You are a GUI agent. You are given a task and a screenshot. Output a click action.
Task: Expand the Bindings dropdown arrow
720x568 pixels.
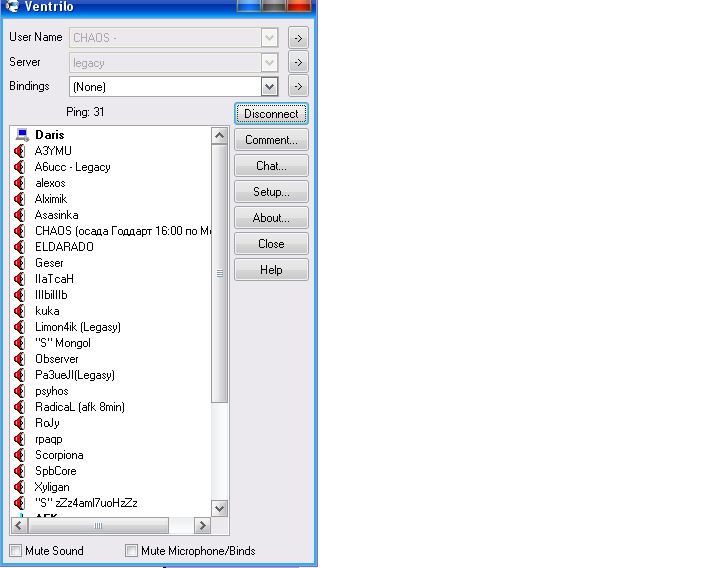pos(270,86)
